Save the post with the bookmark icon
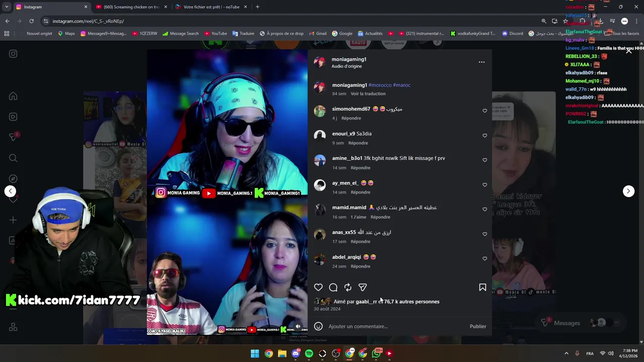 [x=482, y=287]
